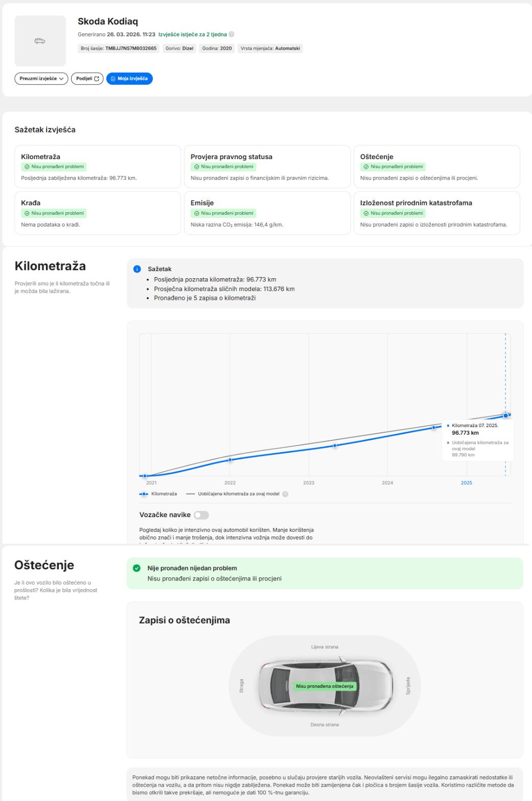This screenshot has width=532, height=801.
Task: Click Nisu pronađena oštećenja label on car
Action: (325, 686)
